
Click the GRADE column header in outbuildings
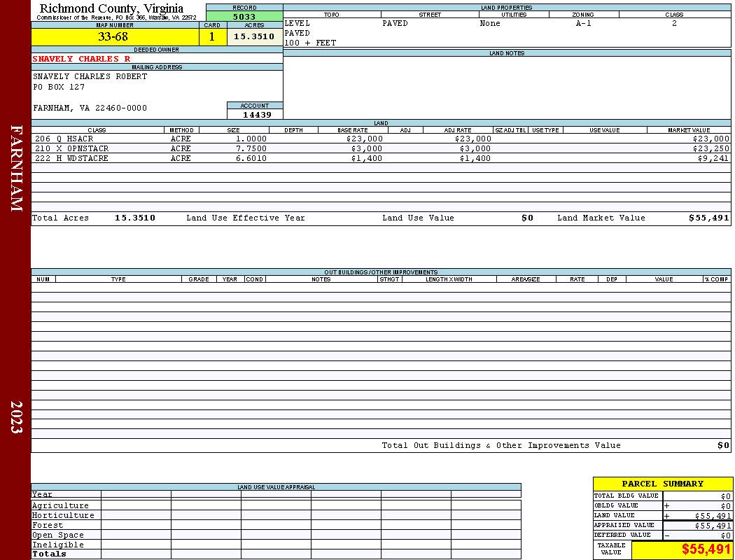[199, 279]
